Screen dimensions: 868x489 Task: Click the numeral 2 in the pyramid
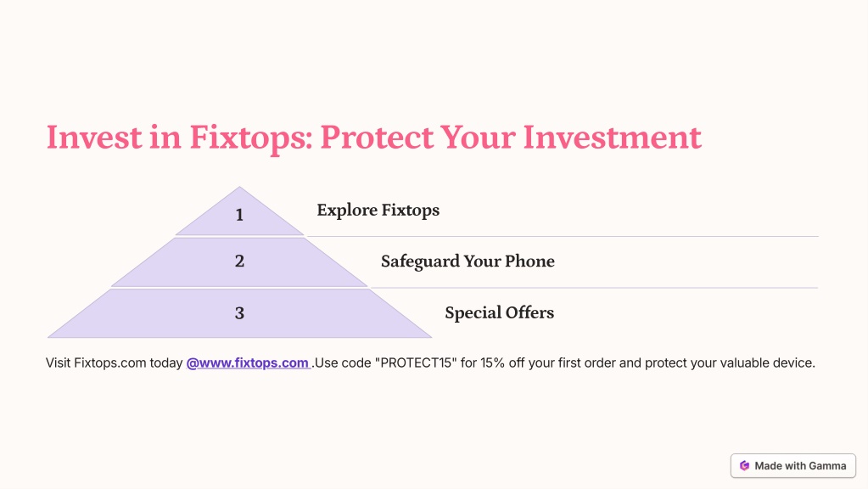[x=239, y=261]
